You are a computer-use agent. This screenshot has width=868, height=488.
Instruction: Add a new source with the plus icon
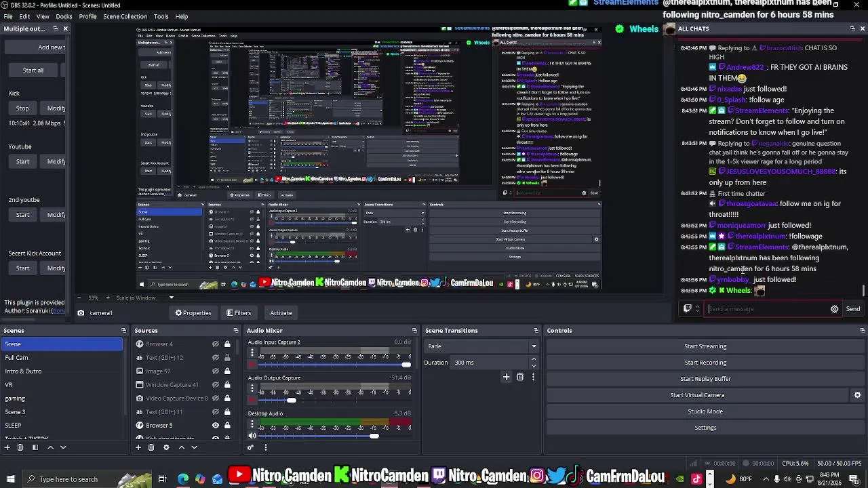(138, 447)
